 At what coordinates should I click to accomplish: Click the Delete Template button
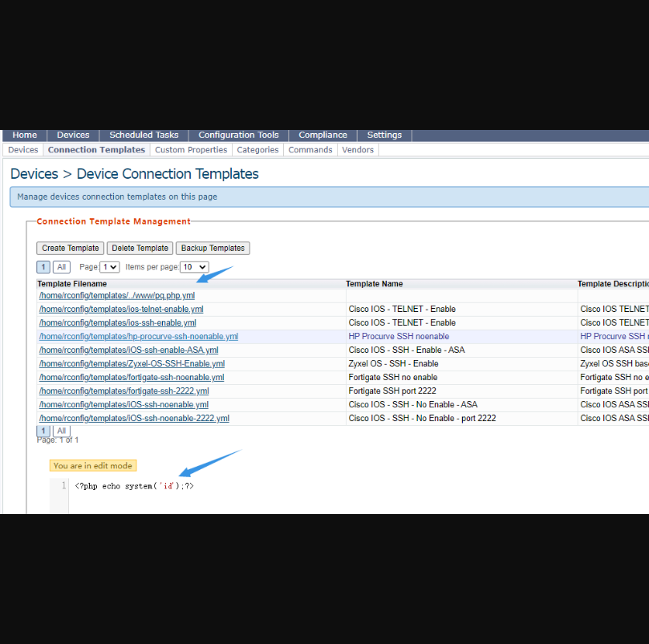coord(140,249)
